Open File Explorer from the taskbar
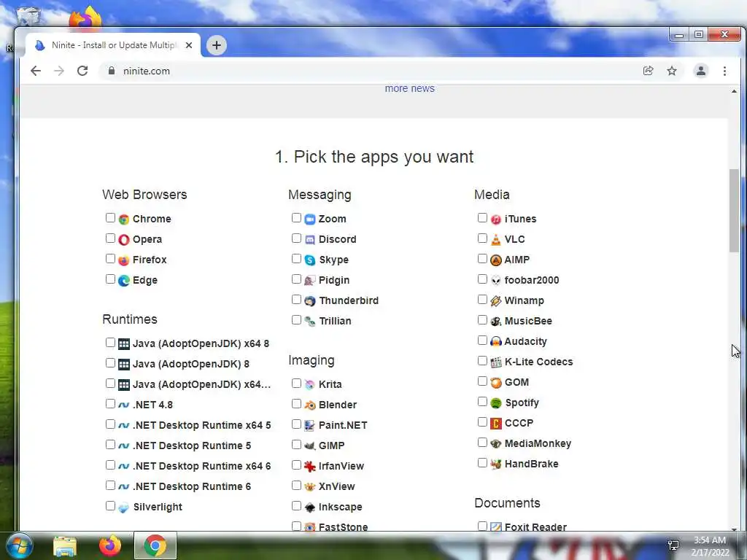Screen dimensions: 747x560 (65, 545)
